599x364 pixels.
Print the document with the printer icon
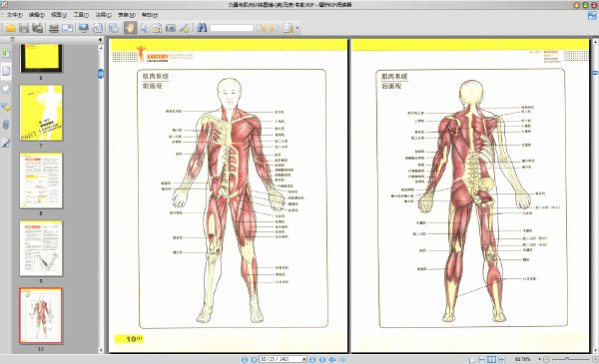pyautogui.click(x=54, y=28)
